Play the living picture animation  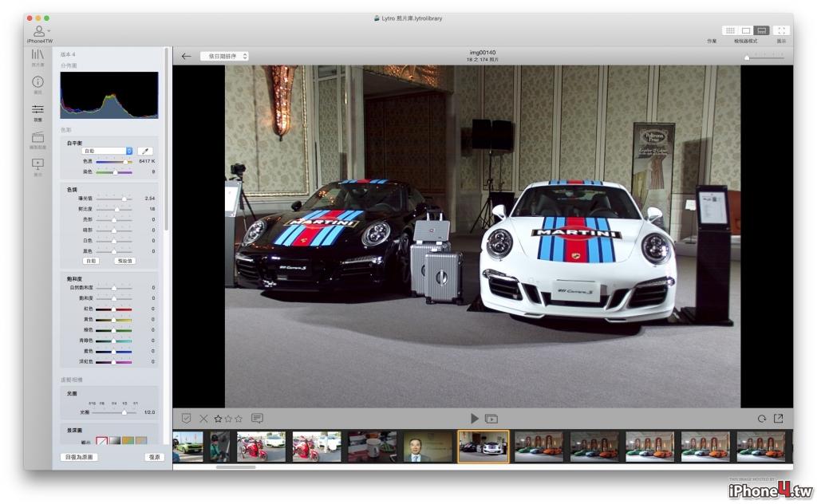pos(474,419)
